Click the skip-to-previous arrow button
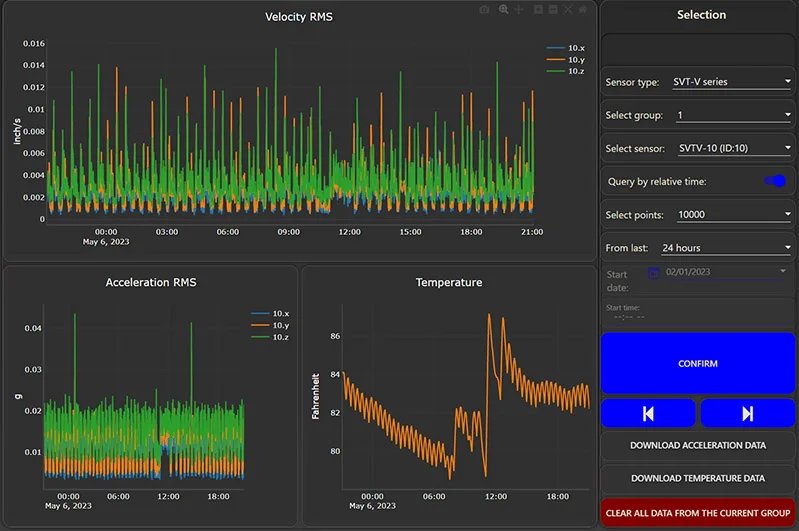 click(648, 413)
